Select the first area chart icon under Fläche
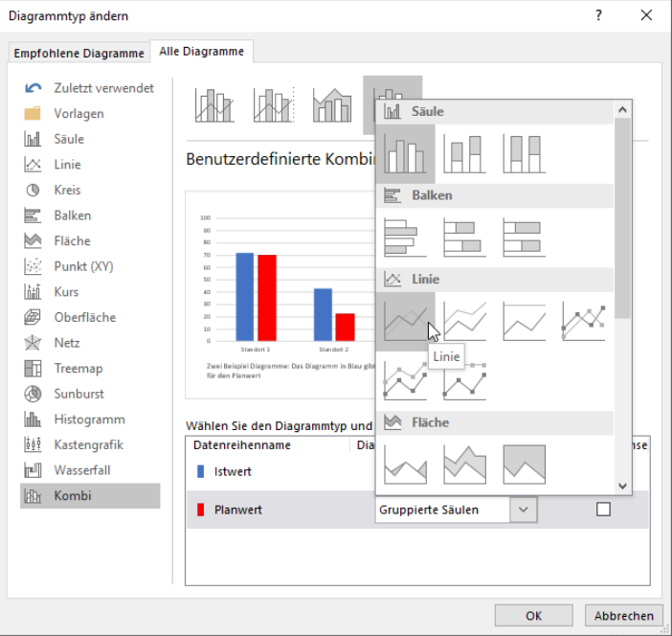 coord(405,465)
